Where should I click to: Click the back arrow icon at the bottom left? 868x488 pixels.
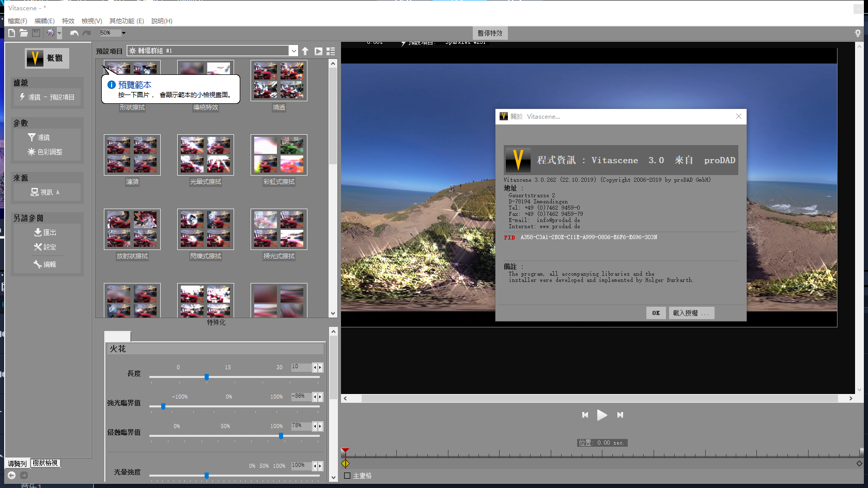[11, 475]
